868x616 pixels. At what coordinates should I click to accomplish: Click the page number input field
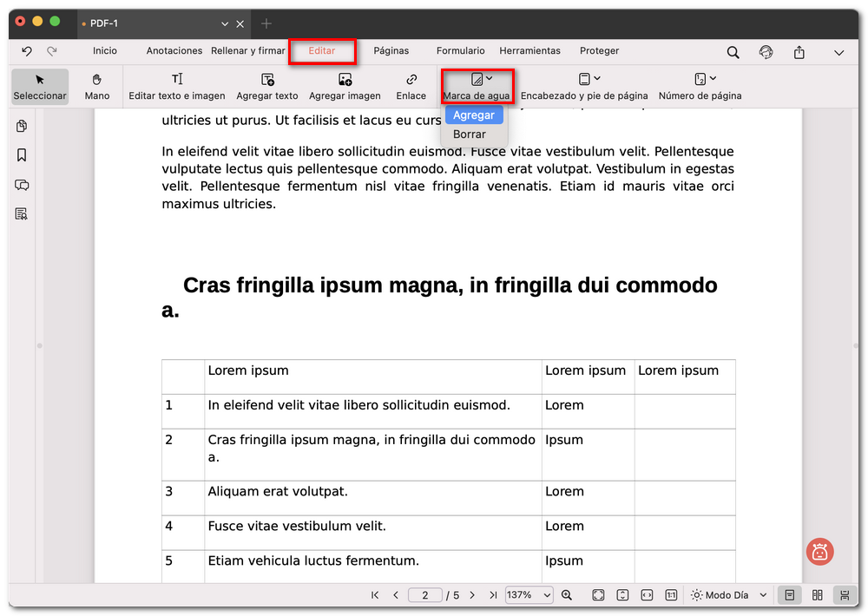425,595
